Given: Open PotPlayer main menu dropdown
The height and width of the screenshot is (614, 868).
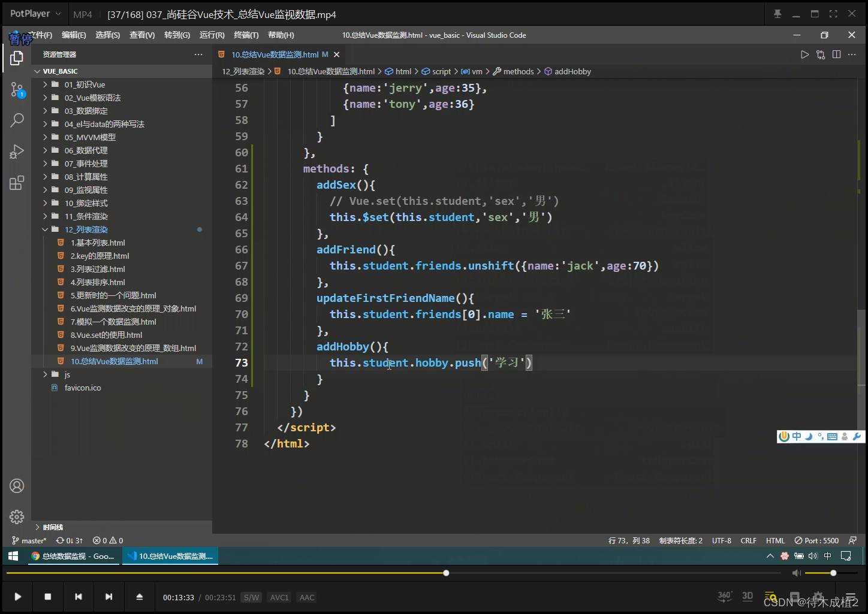Looking at the screenshot, I should (x=36, y=14).
